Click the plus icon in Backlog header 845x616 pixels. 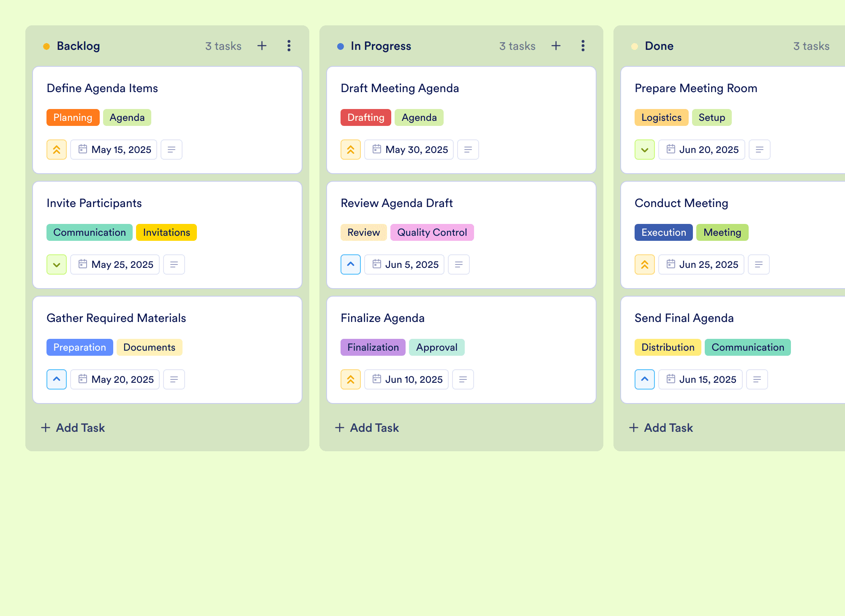pyautogui.click(x=262, y=46)
